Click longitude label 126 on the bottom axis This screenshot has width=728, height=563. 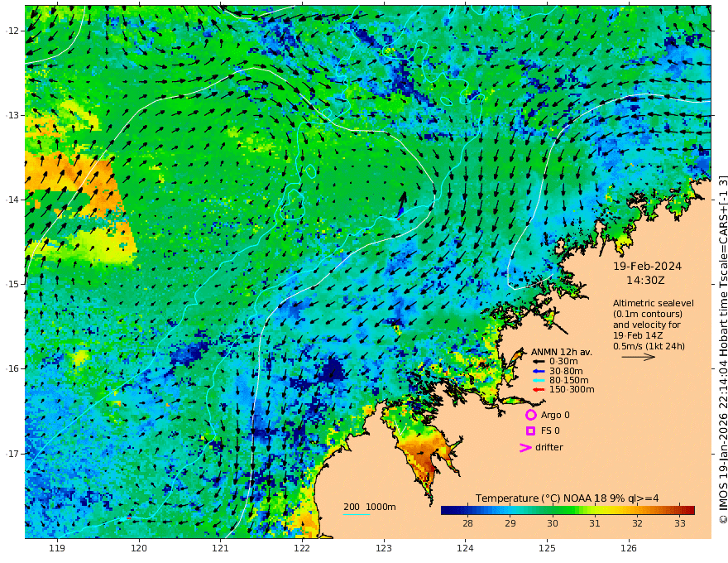(629, 548)
